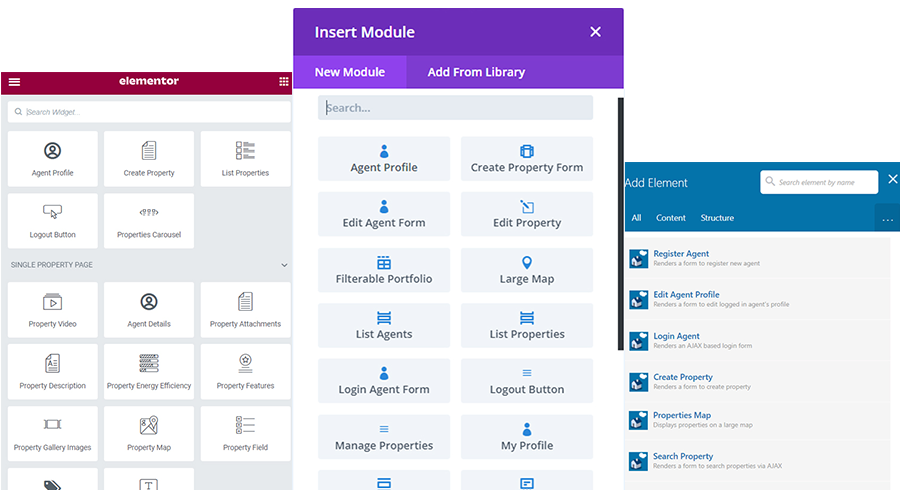The height and width of the screenshot is (490, 900).
Task: Add the Search Property element
Action: pos(758,461)
